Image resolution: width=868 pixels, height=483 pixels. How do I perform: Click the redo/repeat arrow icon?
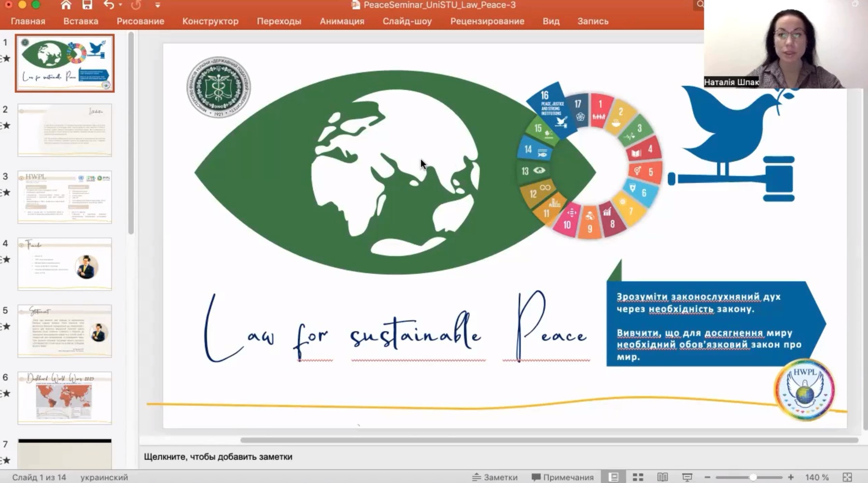click(136, 5)
